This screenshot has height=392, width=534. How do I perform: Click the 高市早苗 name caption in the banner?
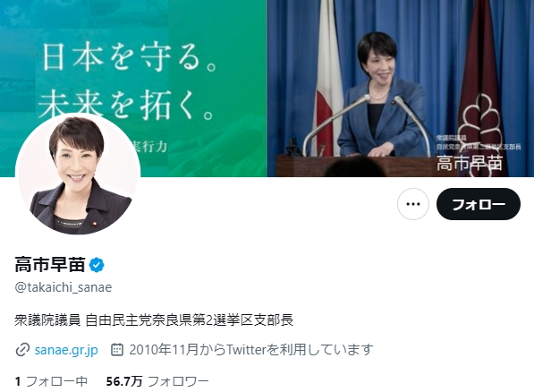pos(470,163)
